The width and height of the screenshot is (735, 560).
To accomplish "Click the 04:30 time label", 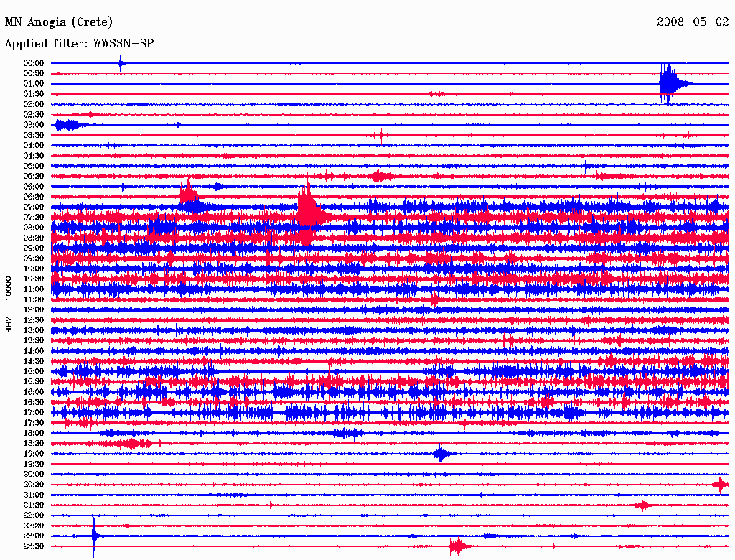I will (34, 156).
